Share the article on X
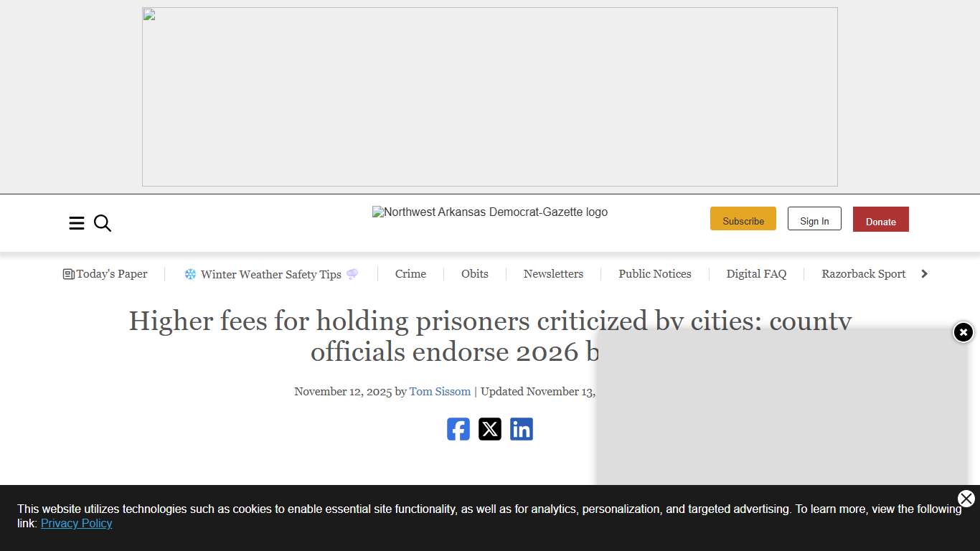980x551 pixels. pyautogui.click(x=490, y=428)
